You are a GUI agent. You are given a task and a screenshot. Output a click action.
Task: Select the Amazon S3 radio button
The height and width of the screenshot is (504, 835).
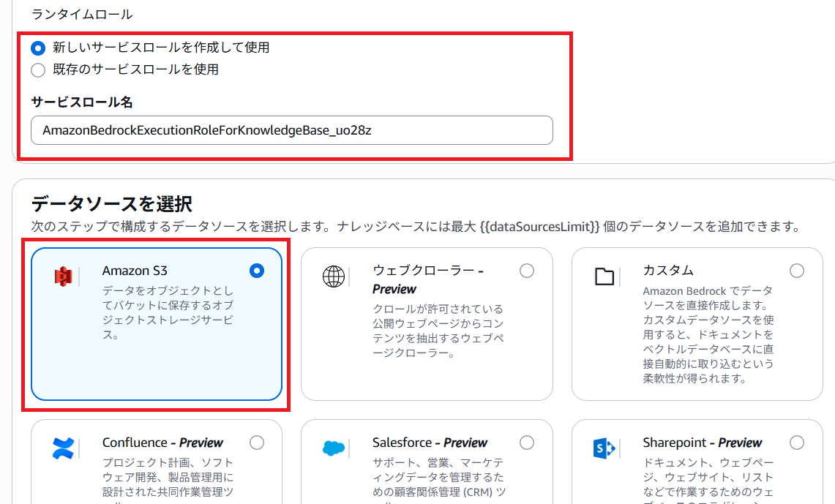pyautogui.click(x=256, y=271)
